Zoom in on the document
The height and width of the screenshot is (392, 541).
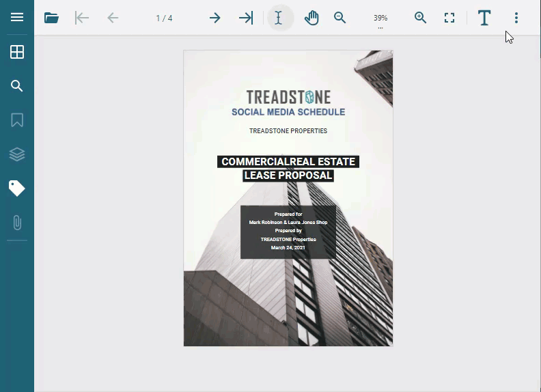coord(420,18)
